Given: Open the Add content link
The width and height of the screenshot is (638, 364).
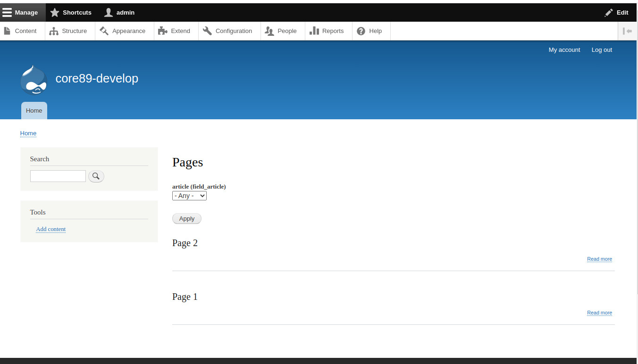Looking at the screenshot, I should tap(50, 229).
